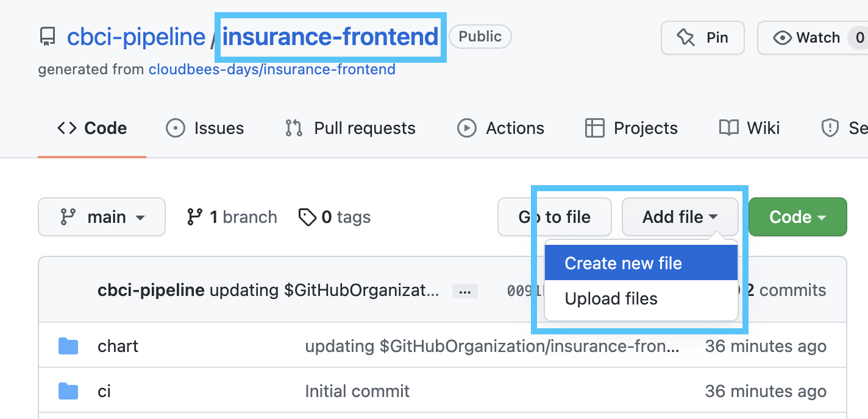Go to the Actions tab
The width and height of the screenshot is (868, 419).
point(500,129)
